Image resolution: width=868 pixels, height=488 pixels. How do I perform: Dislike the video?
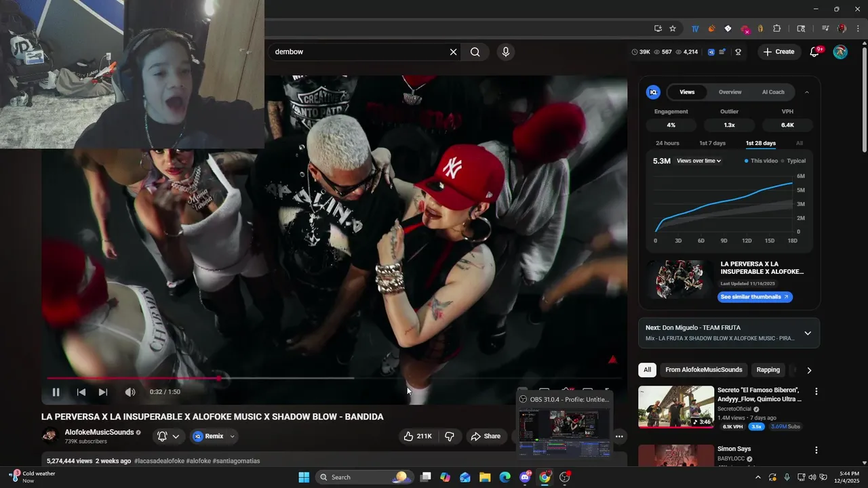[x=450, y=436]
